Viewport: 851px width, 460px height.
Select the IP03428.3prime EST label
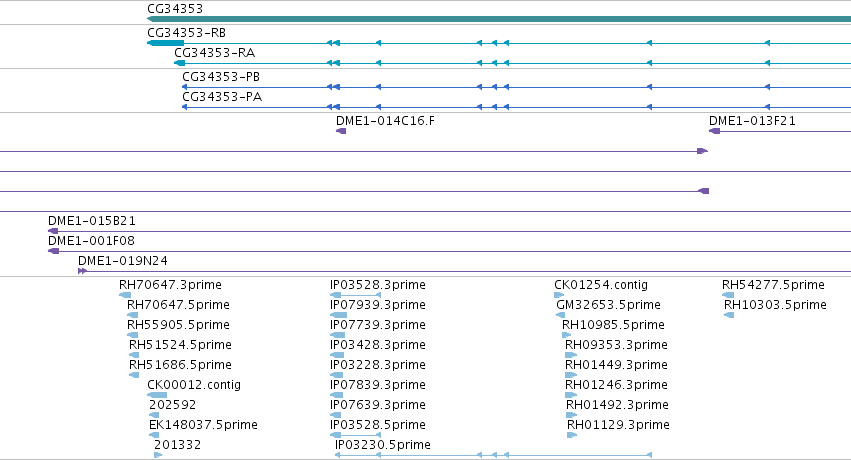[378, 345]
